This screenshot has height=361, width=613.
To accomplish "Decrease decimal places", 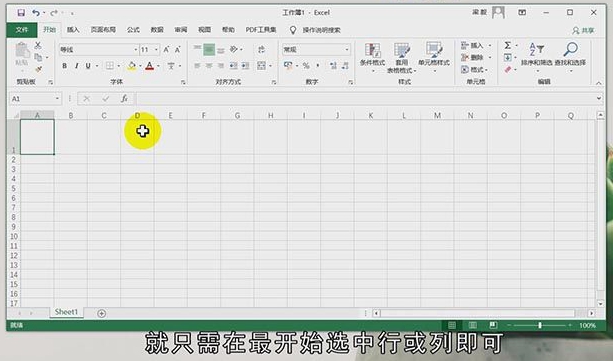I will 345,66.
